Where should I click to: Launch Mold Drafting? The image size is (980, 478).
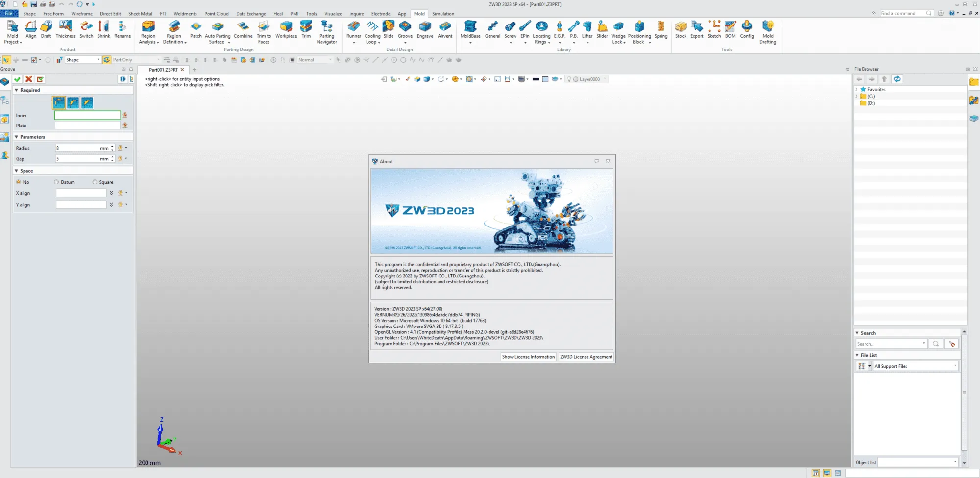point(768,32)
